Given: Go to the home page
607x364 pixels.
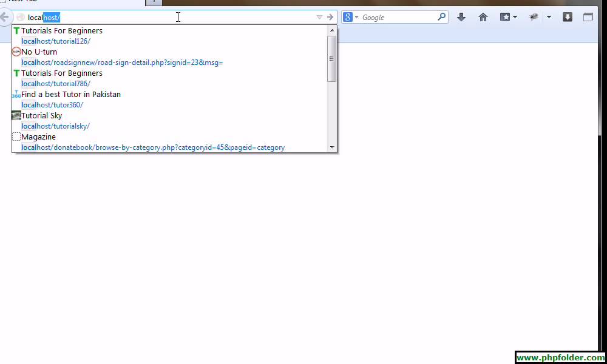Looking at the screenshot, I should [x=483, y=16].
